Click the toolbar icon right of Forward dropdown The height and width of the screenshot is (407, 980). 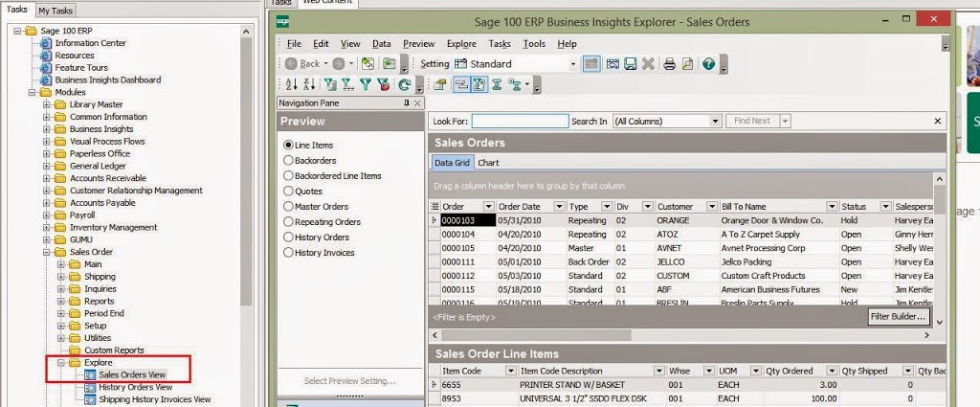[x=367, y=64]
